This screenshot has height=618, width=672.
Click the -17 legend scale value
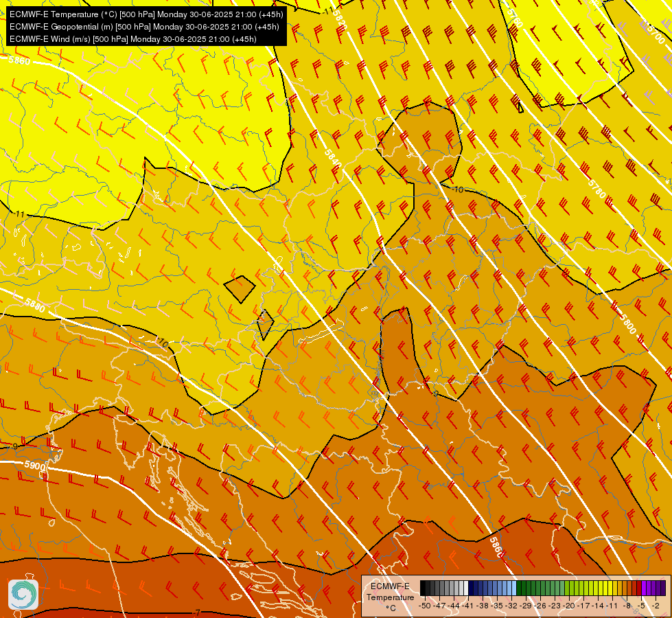pos(583,606)
